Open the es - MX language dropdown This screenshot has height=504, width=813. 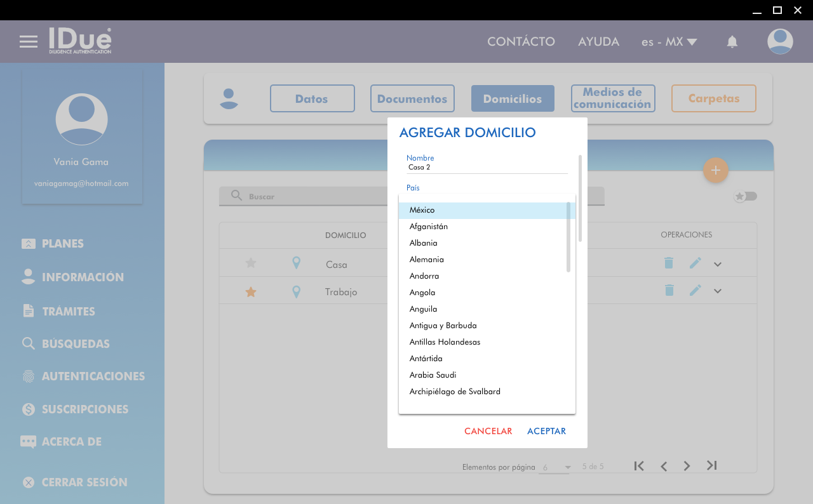point(669,42)
